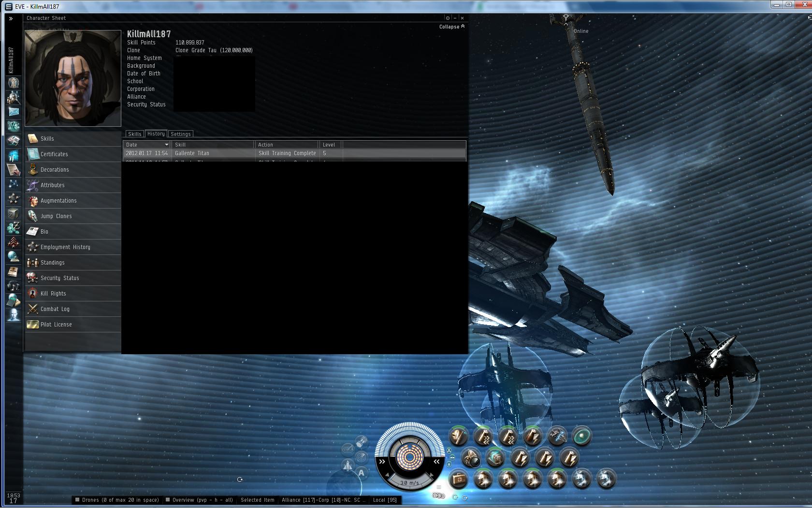Click the left speed arrows on HUD
Viewport: 812px width, 508px height.
(382, 462)
